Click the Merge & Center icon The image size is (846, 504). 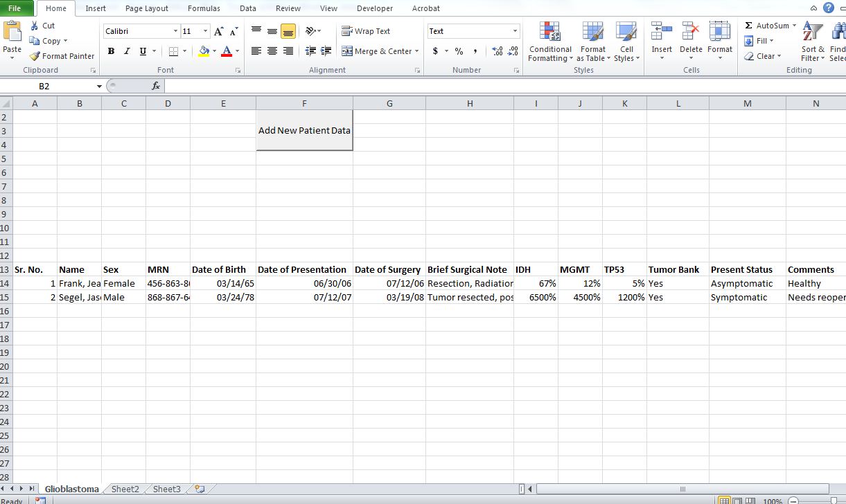347,51
